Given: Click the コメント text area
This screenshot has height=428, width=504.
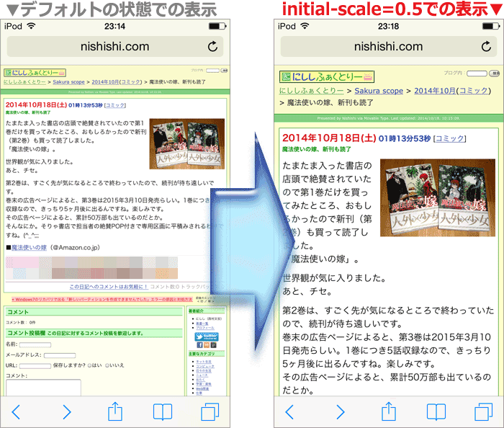Looking at the screenshot, I should click(x=43, y=388).
